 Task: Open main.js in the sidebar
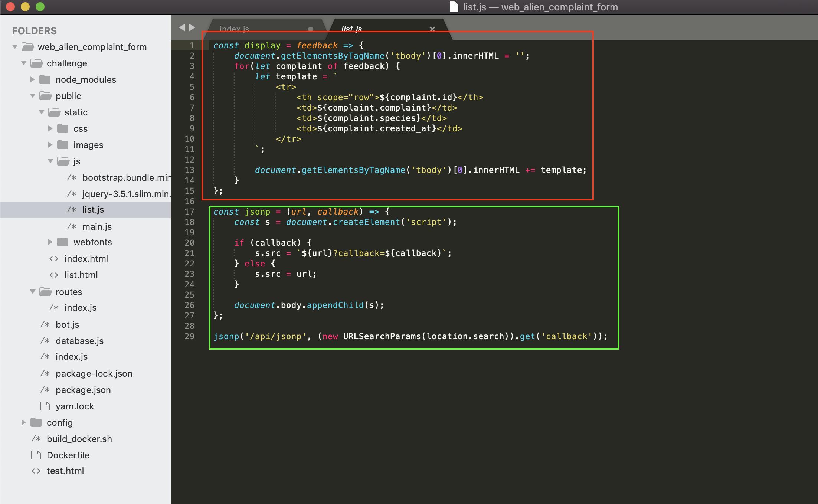(x=97, y=226)
